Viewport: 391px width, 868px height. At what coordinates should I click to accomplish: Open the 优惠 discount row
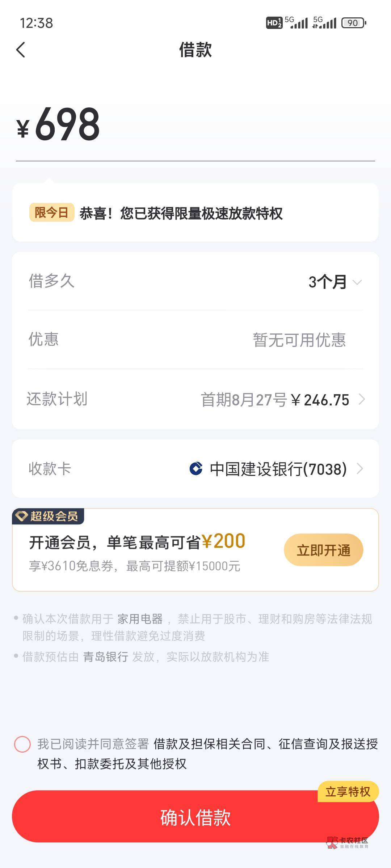(x=195, y=340)
